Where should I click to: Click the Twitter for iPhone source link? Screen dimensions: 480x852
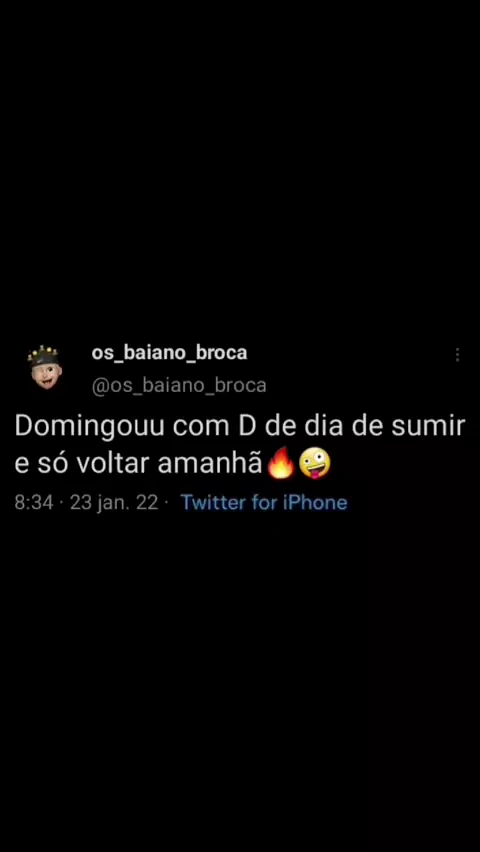264,502
